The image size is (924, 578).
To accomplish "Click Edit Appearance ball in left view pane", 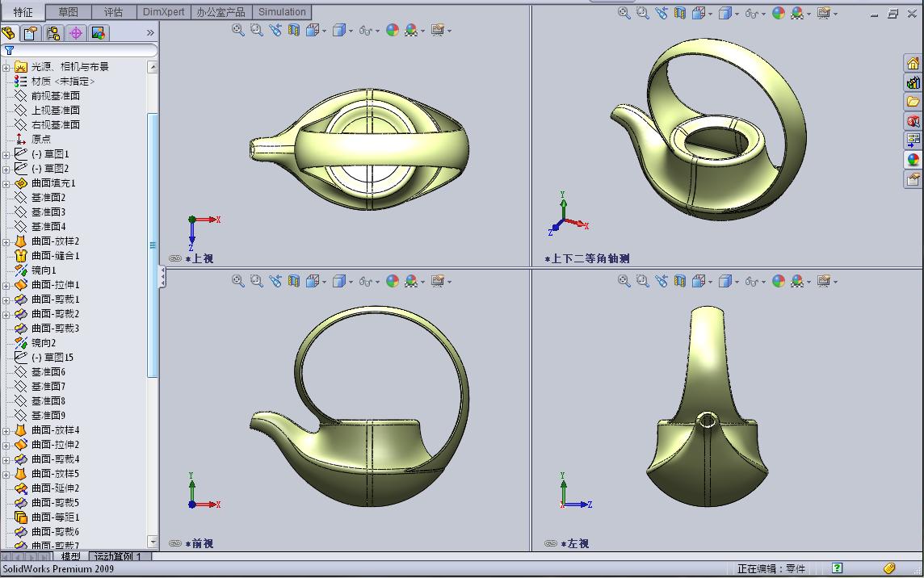I will coord(778,281).
